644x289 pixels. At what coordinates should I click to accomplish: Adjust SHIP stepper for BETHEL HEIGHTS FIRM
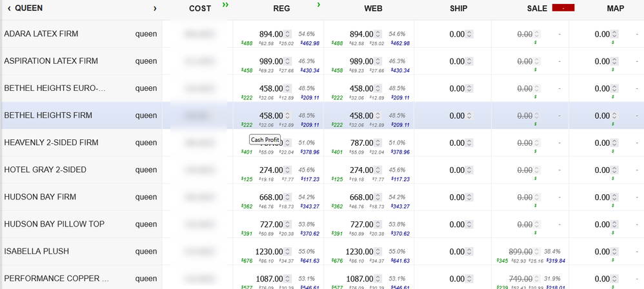coord(469,115)
